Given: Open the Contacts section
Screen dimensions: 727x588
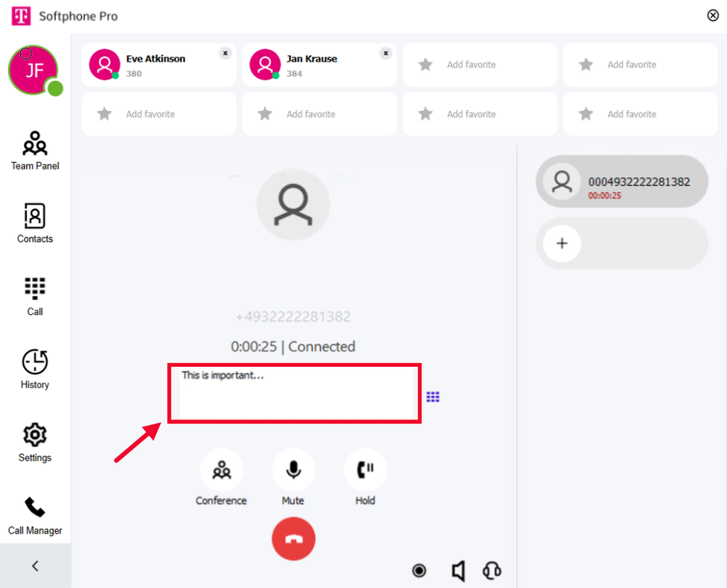Looking at the screenshot, I should pyautogui.click(x=35, y=223).
